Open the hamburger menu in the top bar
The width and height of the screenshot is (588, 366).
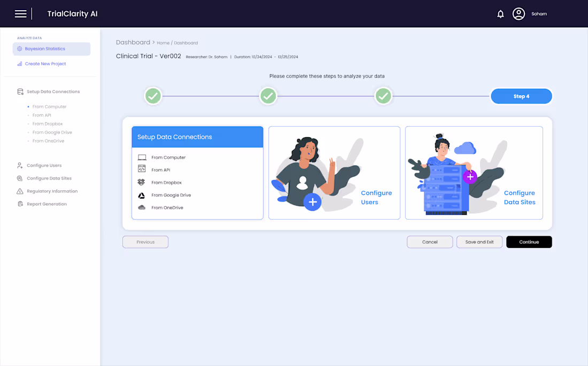pos(20,14)
